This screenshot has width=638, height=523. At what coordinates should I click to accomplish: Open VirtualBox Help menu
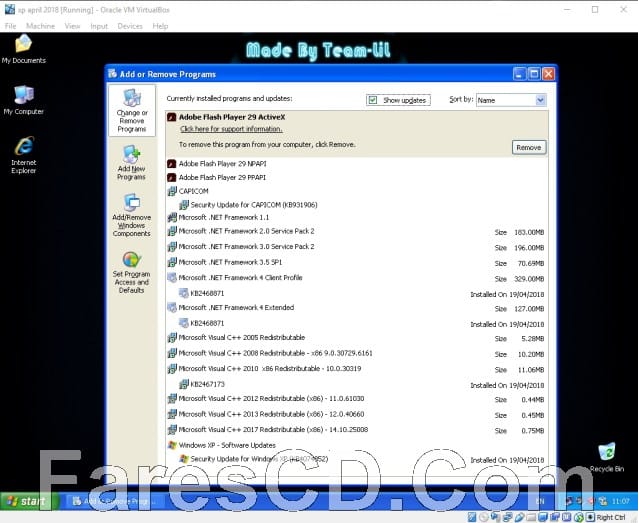pyautogui.click(x=160, y=26)
